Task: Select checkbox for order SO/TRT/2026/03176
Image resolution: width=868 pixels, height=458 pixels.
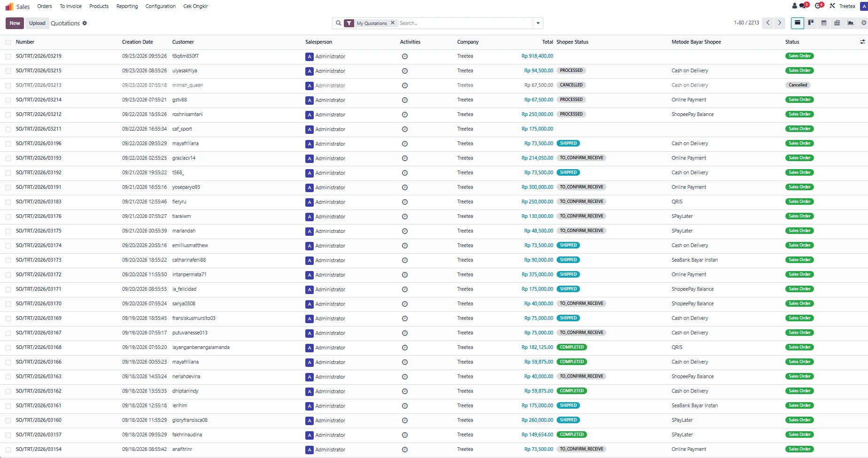Action: tap(8, 217)
